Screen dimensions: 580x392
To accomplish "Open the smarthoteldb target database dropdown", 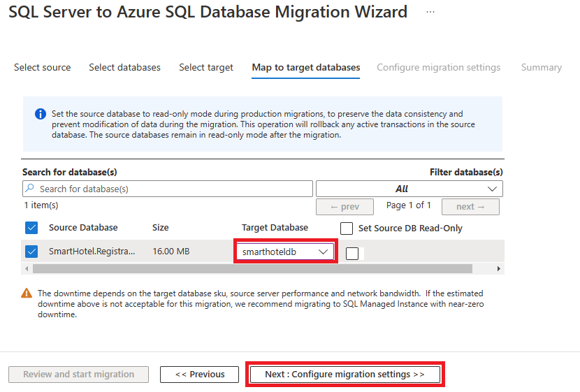I will pyautogui.click(x=285, y=252).
